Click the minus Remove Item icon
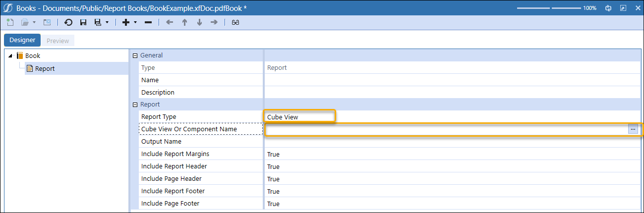Viewport: 644px width, 213px height. (x=148, y=22)
